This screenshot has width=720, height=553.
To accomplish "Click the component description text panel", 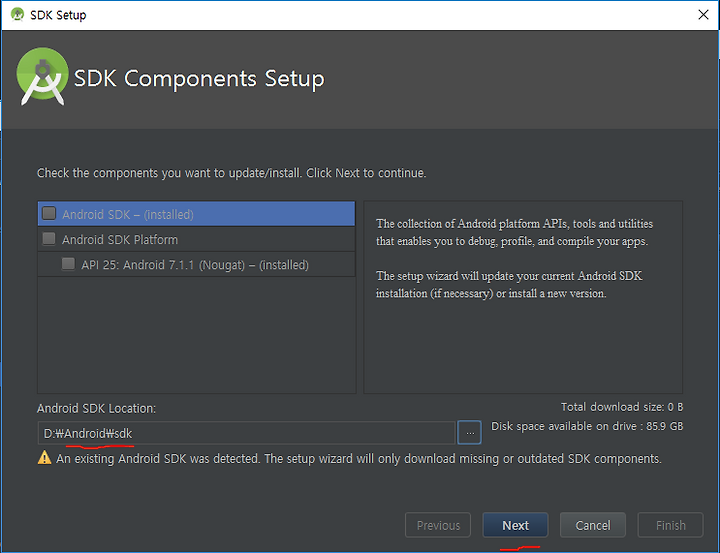I will coord(523,297).
